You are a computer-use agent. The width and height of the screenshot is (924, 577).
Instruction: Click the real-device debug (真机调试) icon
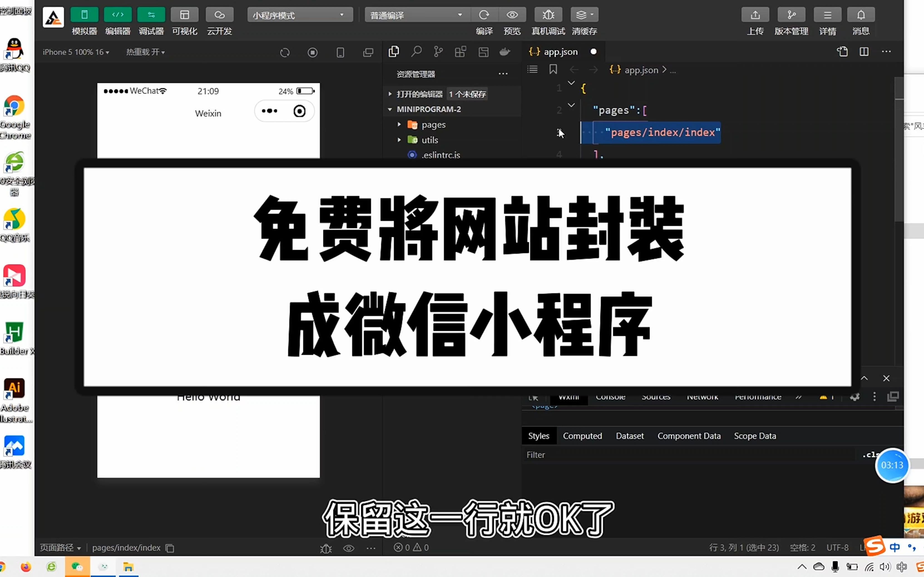[x=548, y=15]
